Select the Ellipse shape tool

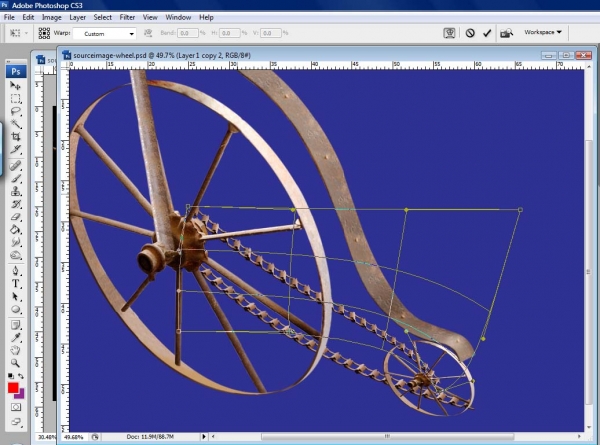(15, 309)
